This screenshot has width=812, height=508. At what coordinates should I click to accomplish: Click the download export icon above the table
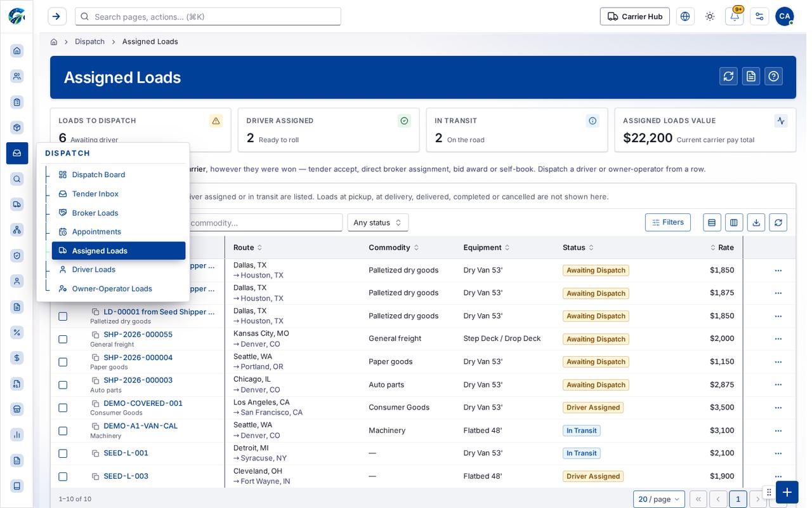click(756, 222)
